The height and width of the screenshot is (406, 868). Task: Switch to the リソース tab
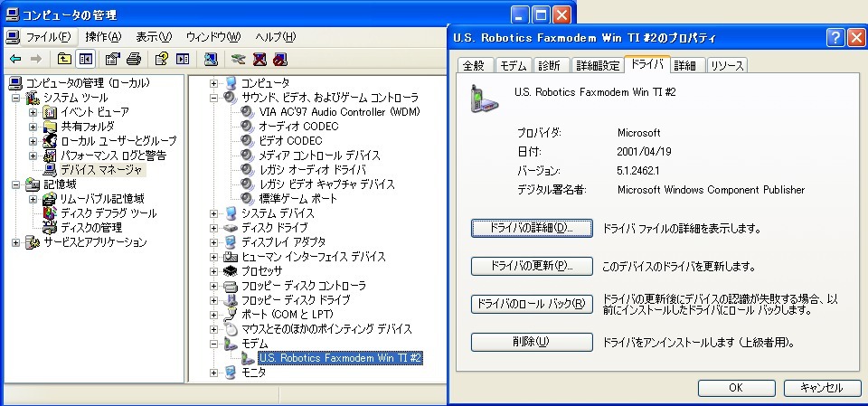pyautogui.click(x=727, y=65)
